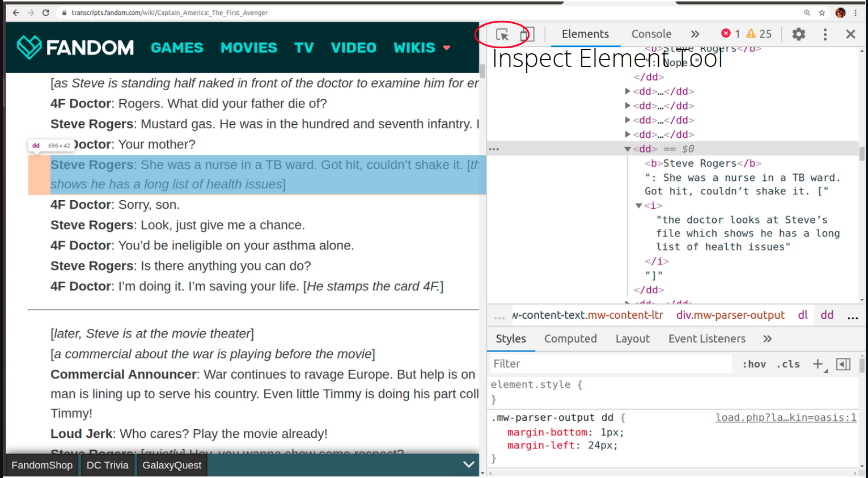Select b Steve Rogers element line
The image size is (868, 478).
click(x=703, y=163)
